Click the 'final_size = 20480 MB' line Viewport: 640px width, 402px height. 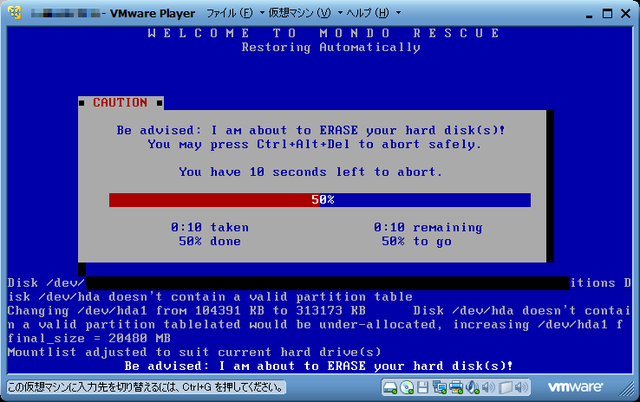coord(89,338)
